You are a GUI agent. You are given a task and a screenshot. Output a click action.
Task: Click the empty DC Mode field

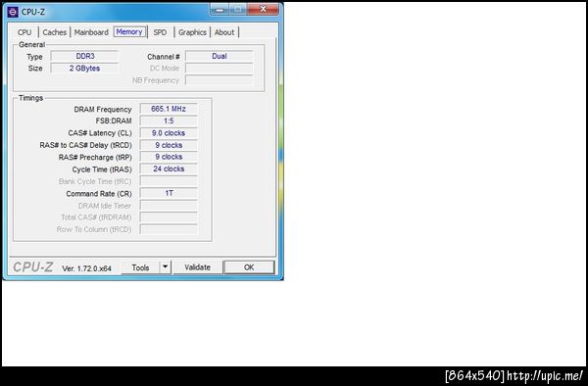[x=220, y=69]
